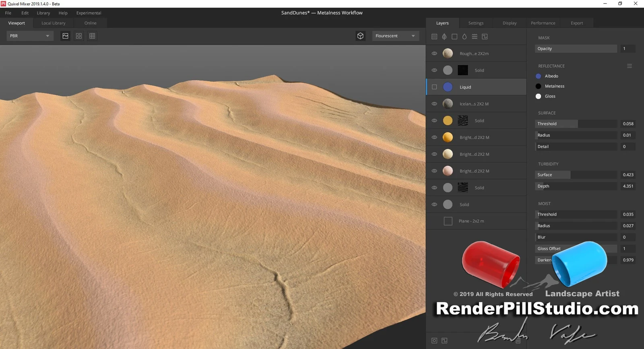
Task: Adjust the Surface section Threshold slider
Action: [x=576, y=124]
